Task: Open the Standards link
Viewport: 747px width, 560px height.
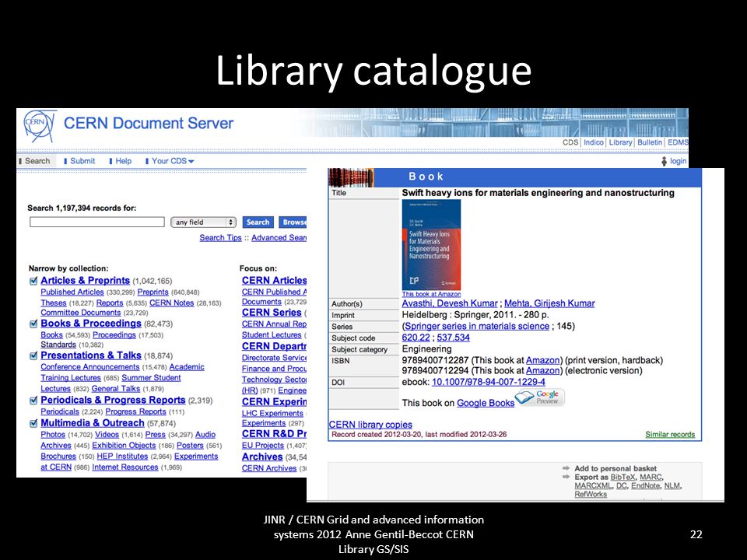Action: tap(58, 345)
